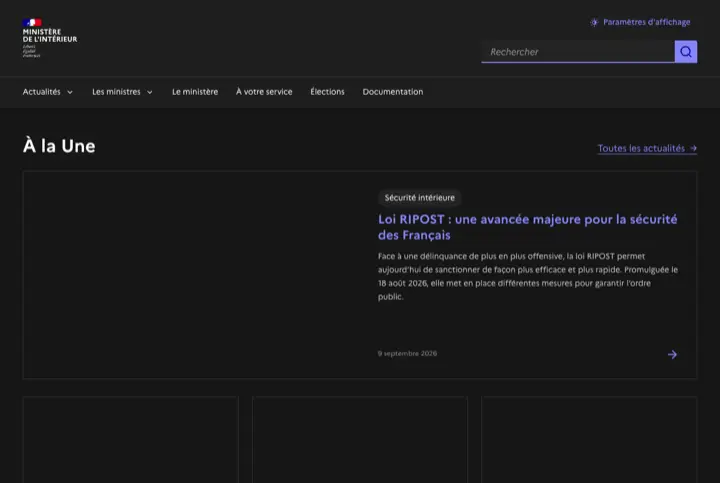Expand the Les ministres menu chevron
The image size is (720, 483).
(x=150, y=92)
